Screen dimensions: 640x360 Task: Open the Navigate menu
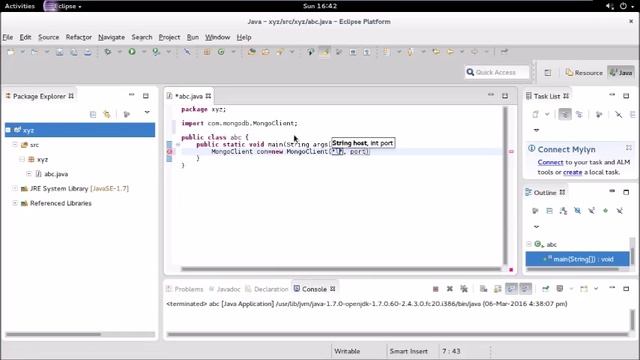111,37
